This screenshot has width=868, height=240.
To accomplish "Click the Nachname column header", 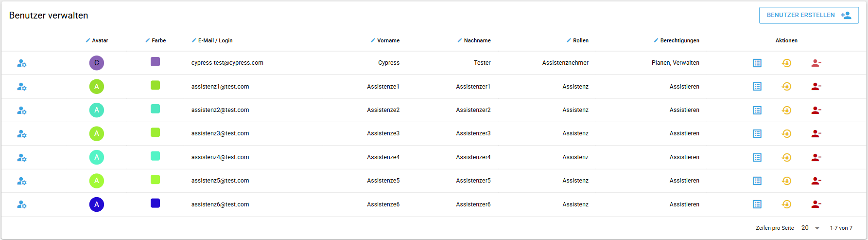I will (x=477, y=40).
